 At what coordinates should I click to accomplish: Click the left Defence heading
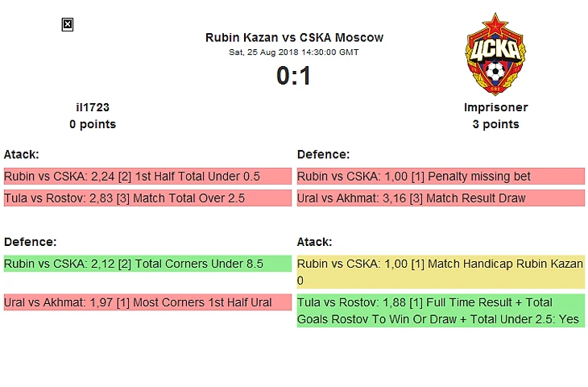(x=31, y=242)
